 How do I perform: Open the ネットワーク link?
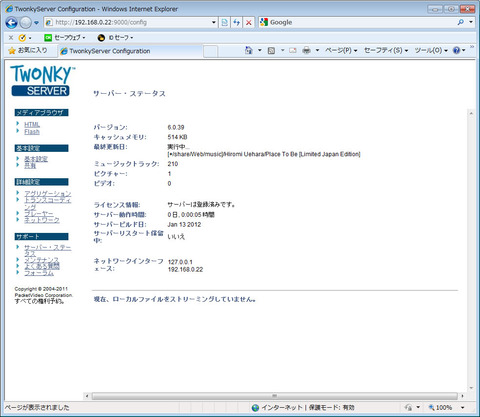point(42,220)
